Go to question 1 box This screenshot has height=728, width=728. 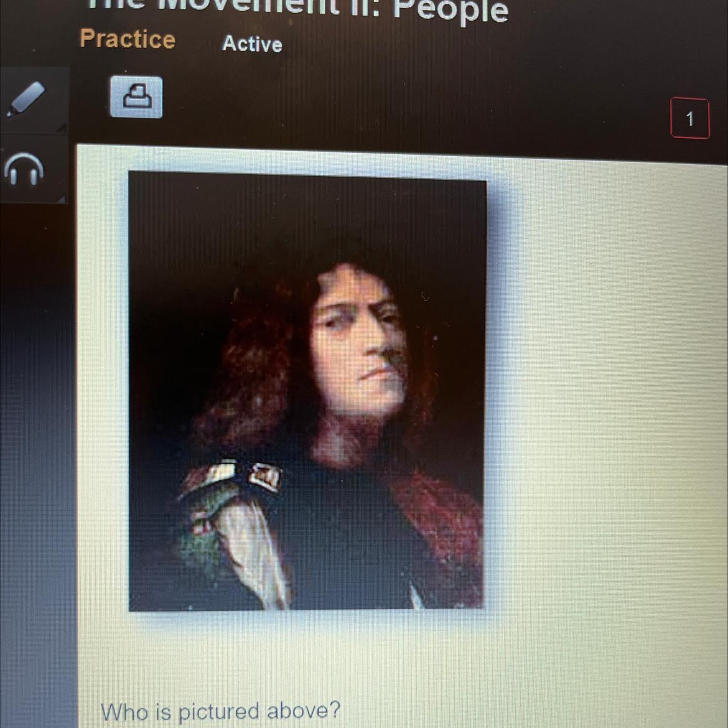(x=690, y=118)
